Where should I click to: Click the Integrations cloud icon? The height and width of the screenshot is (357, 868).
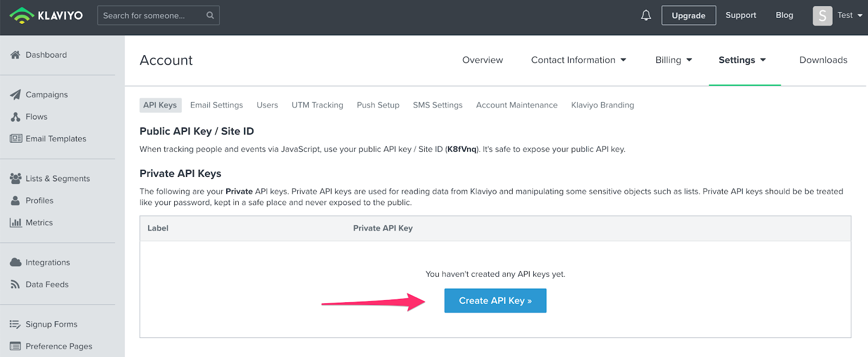(x=15, y=262)
